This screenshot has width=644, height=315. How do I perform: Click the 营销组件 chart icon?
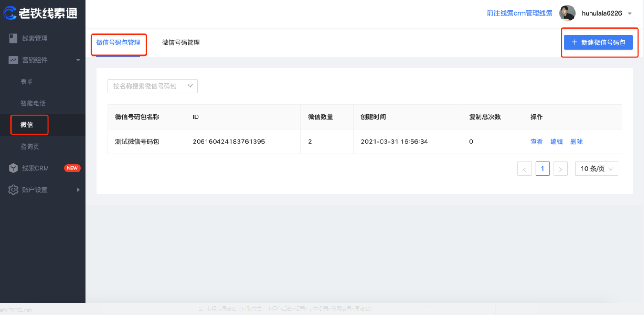pos(13,60)
